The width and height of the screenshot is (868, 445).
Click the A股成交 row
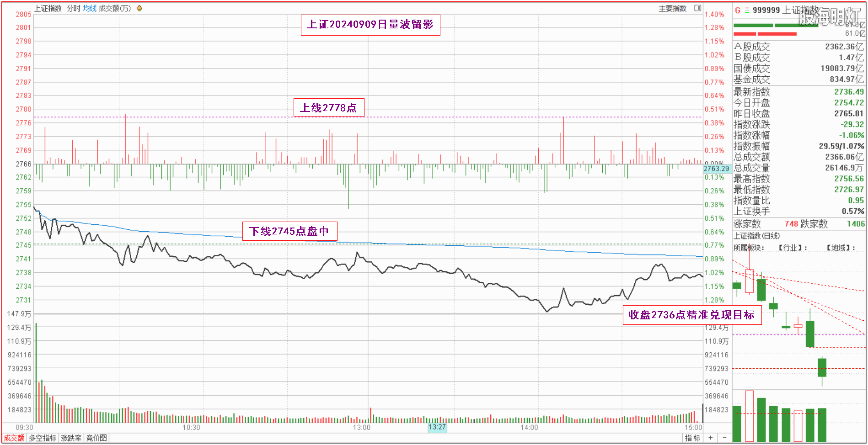[x=799, y=47]
